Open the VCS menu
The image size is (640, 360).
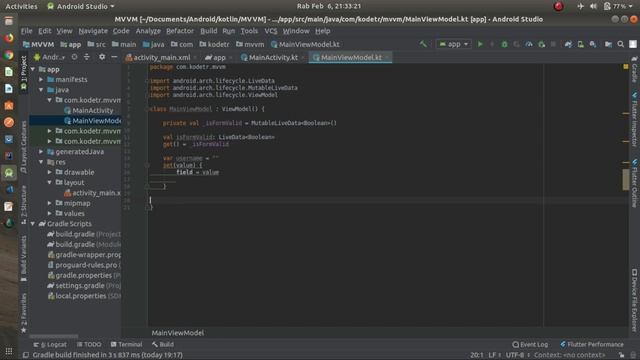(x=271, y=31)
